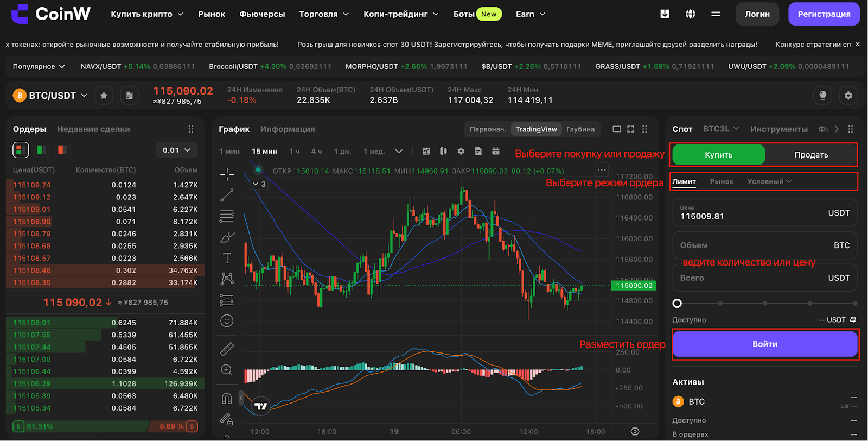Open the forecasting and measurement tool
This screenshot has height=441, width=868.
[x=227, y=300]
